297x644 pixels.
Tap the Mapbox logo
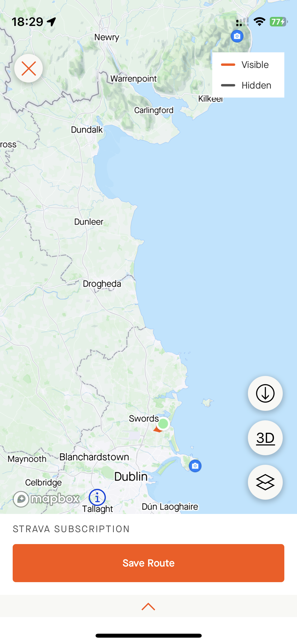tap(46, 499)
